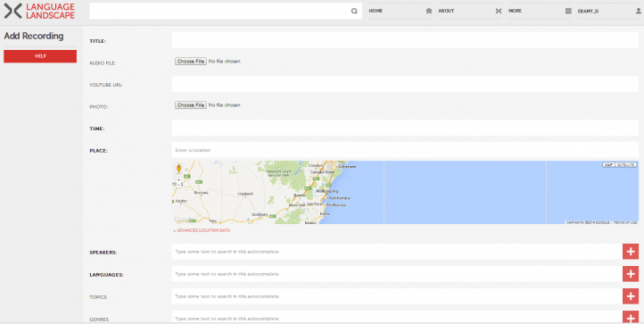Image resolution: width=644 pixels, height=324 pixels.
Task: Click the Place location field
Action: pos(405,150)
